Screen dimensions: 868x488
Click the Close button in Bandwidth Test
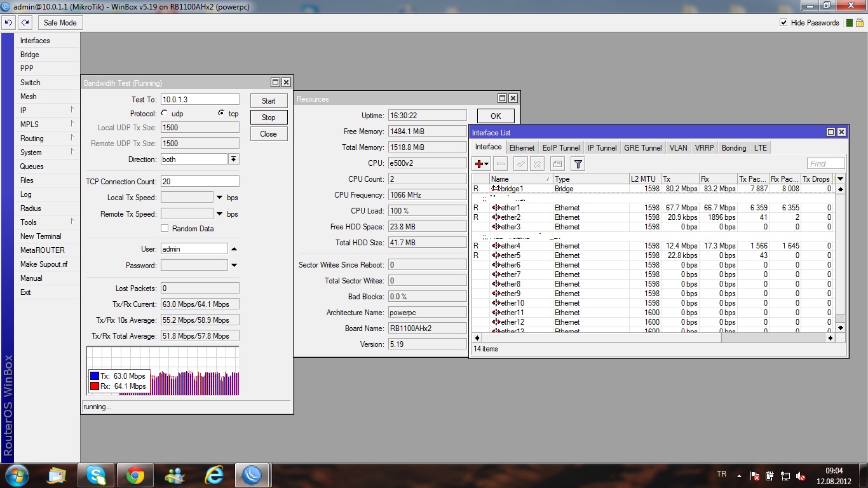tap(269, 133)
